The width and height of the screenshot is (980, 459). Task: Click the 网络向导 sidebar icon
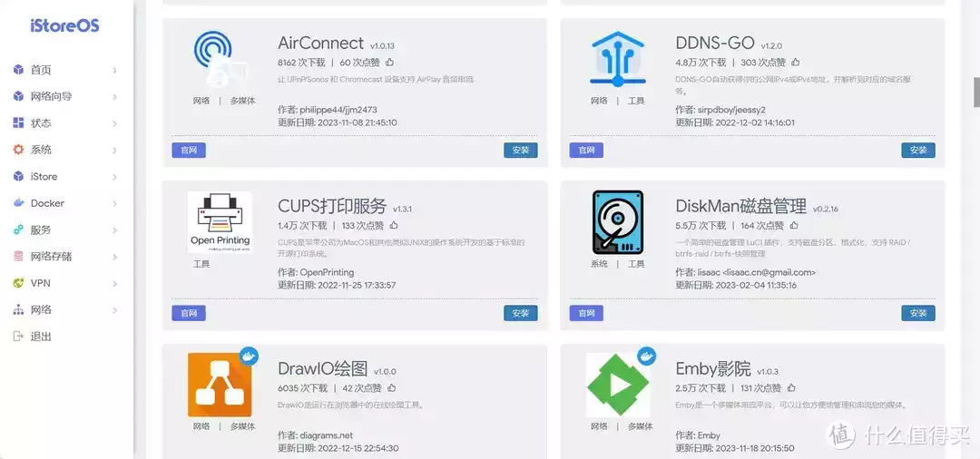18,97
